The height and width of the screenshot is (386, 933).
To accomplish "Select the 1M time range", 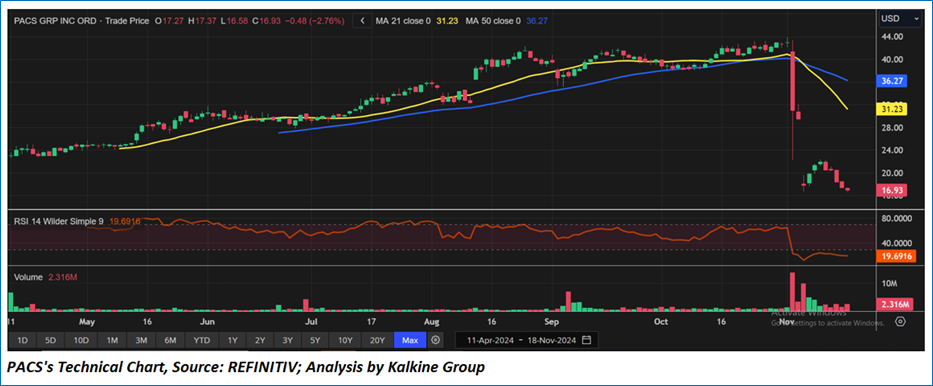I will (x=112, y=340).
